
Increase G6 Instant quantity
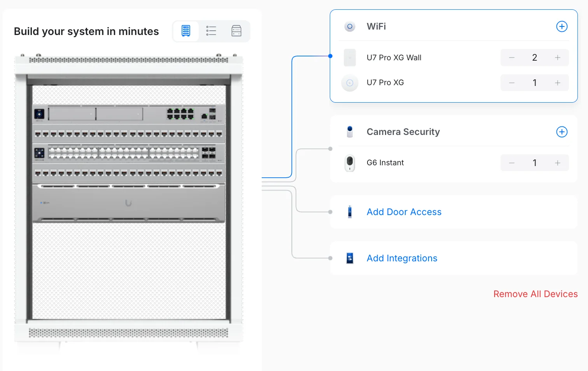coord(557,163)
